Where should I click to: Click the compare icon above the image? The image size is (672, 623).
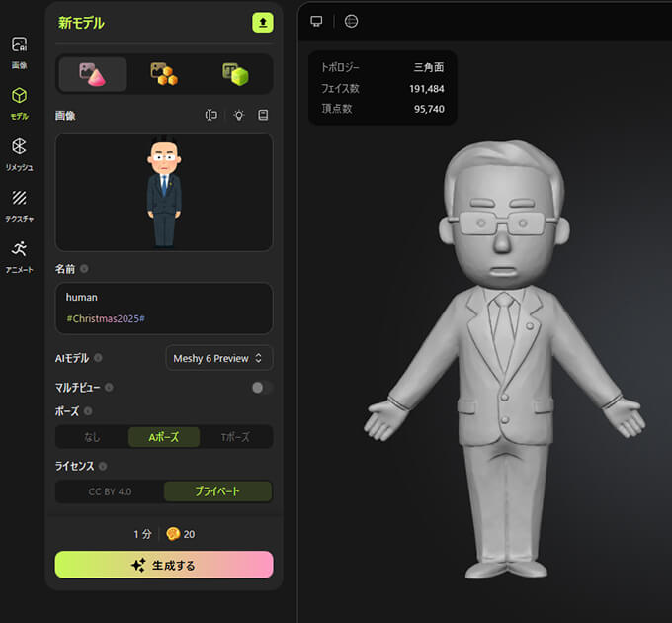pyautogui.click(x=211, y=116)
